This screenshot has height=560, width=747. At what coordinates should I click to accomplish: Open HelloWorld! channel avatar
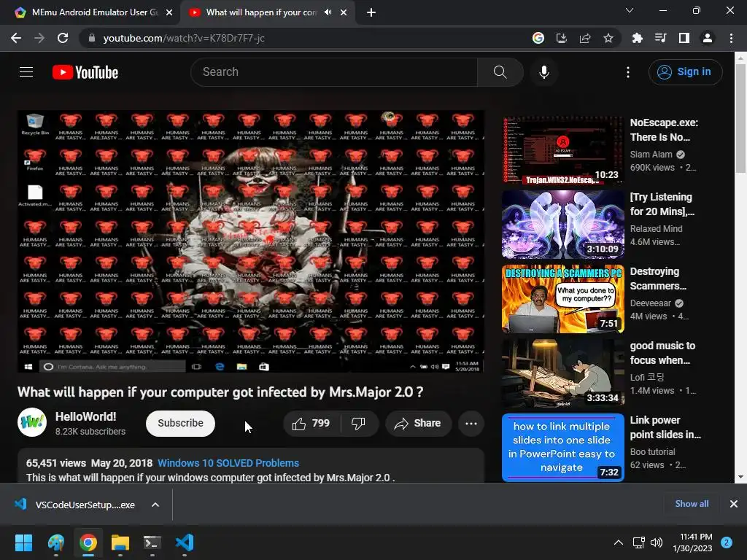[32, 422]
